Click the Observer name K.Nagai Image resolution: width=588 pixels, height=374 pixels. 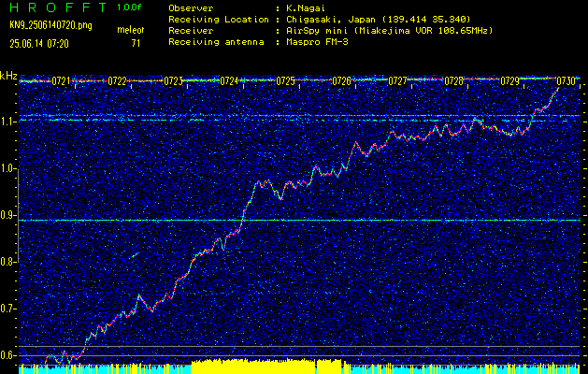[304, 8]
